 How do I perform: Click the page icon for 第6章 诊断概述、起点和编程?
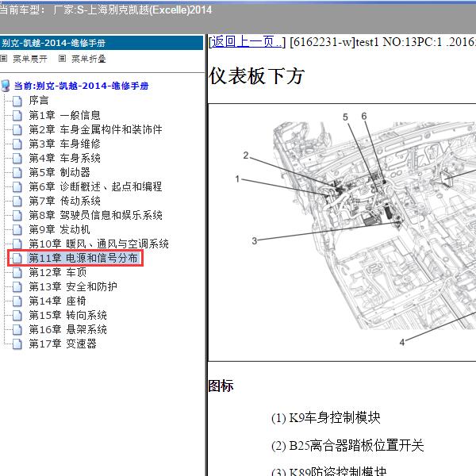coord(17,186)
